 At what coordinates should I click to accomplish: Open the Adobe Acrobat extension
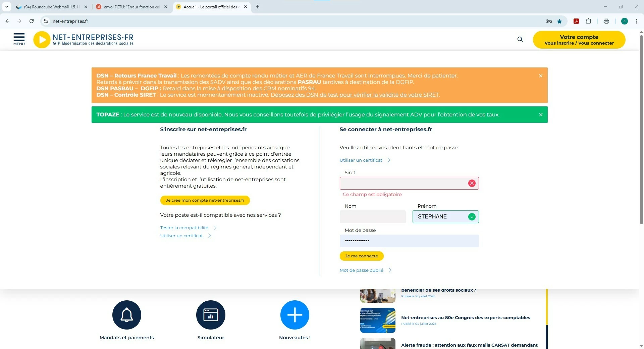(x=576, y=21)
